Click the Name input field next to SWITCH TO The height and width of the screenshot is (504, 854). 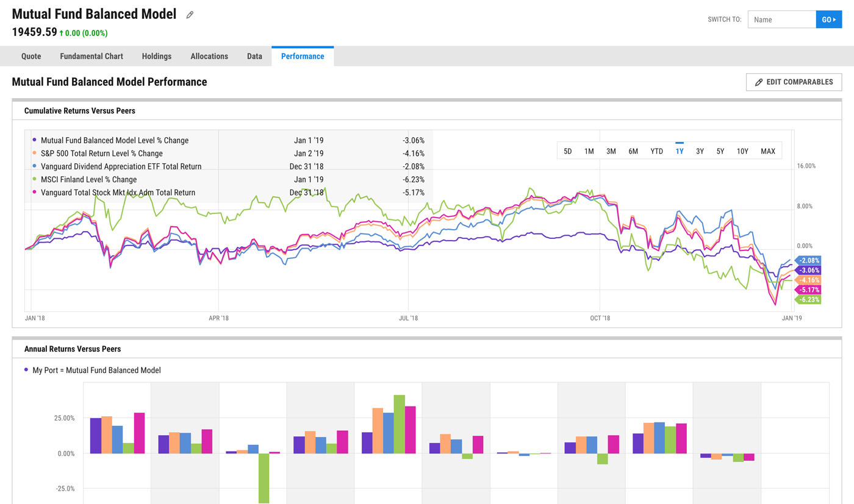pos(781,19)
